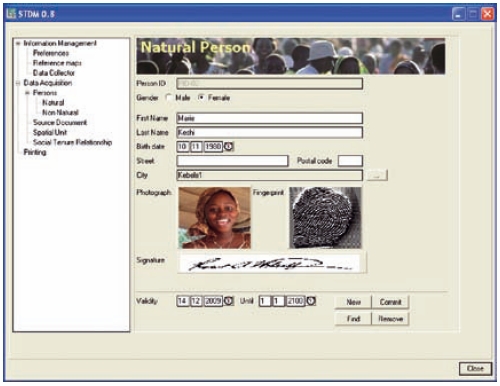Open Social Tenure Relationship entry

click(72, 142)
